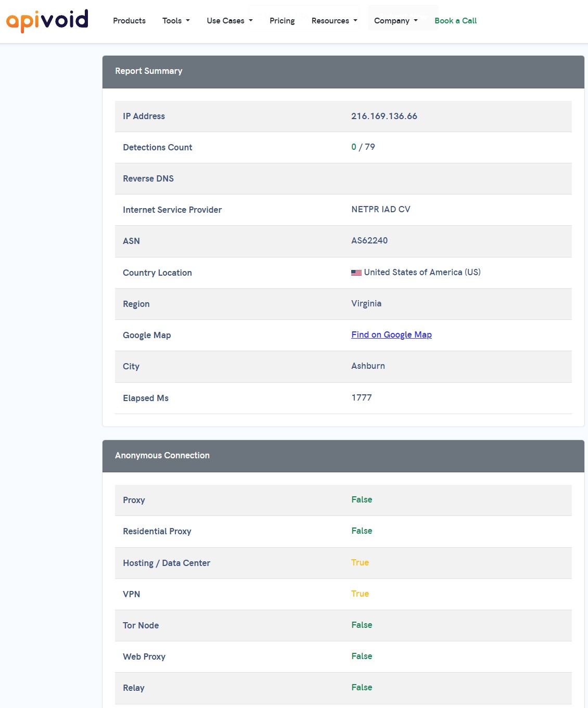Click the United States flag icon
The width and height of the screenshot is (588, 708).
pyautogui.click(x=356, y=273)
